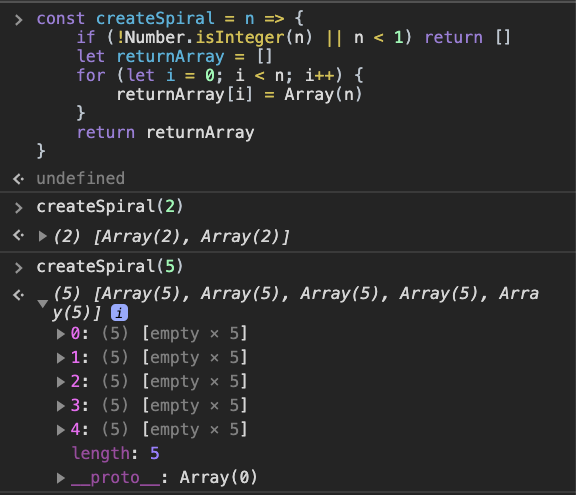The height and width of the screenshot is (495, 576).
Task: Expand index 2 empty array row
Action: coord(61,382)
